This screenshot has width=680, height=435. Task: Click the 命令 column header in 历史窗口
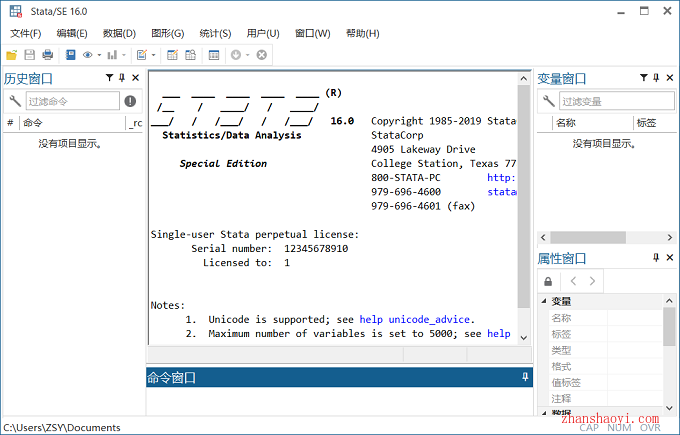[72, 123]
